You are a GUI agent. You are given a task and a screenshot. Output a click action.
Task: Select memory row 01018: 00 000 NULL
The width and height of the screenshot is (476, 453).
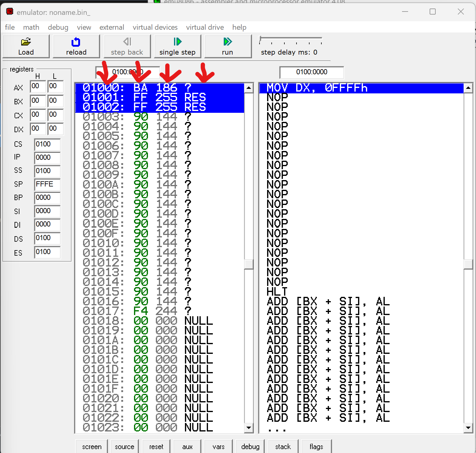point(159,321)
